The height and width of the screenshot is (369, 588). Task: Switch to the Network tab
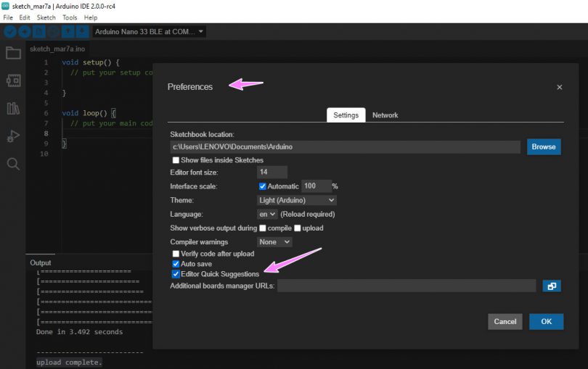[385, 115]
